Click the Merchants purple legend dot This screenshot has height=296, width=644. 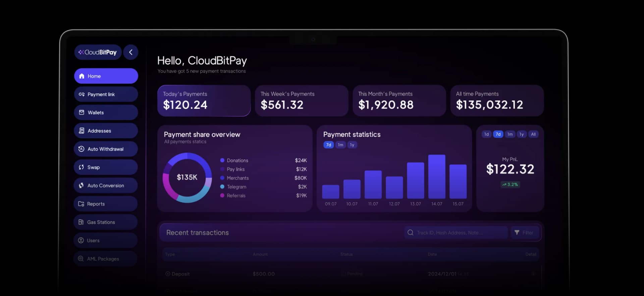point(222,178)
